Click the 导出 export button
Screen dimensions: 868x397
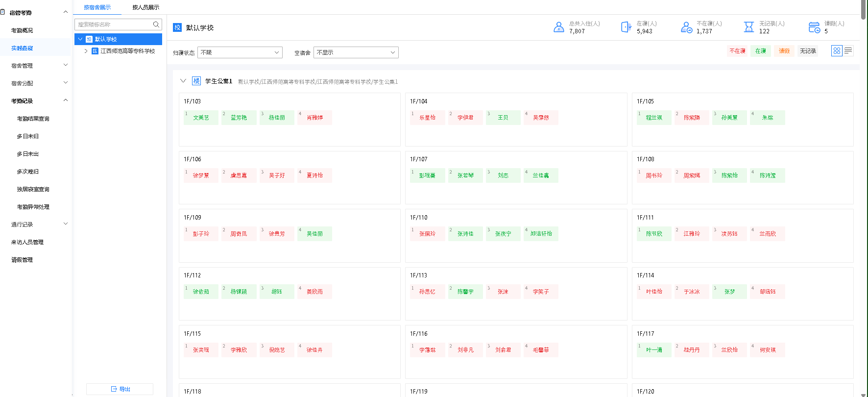pos(120,389)
